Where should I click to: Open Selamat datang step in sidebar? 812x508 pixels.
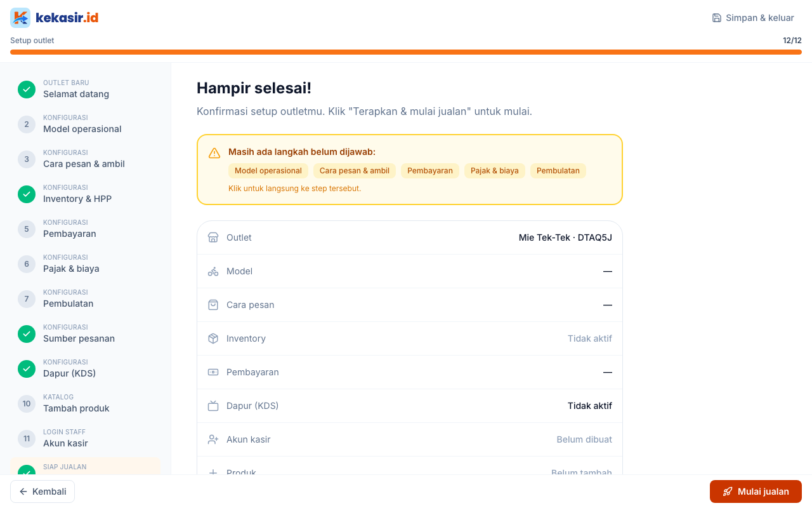point(85,90)
